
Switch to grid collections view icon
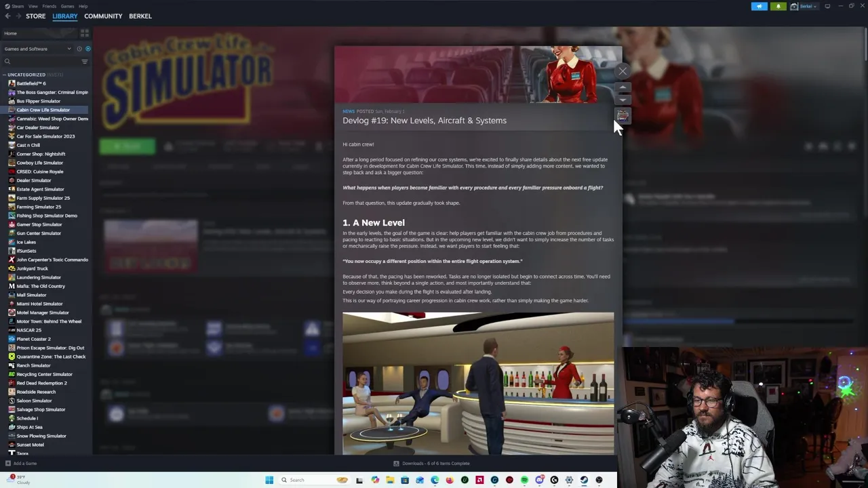click(x=85, y=33)
